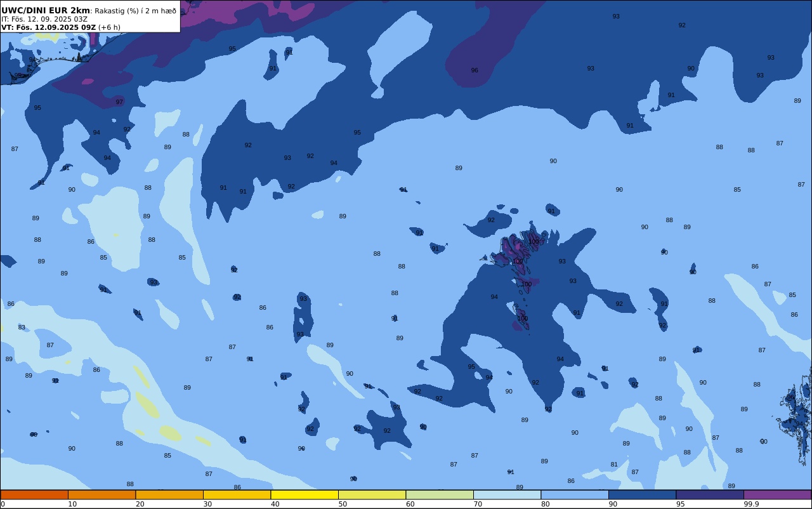Click the 'VT: Fös. 12.09.2025 09Z' valid time line
The image size is (812, 509).
click(x=48, y=27)
